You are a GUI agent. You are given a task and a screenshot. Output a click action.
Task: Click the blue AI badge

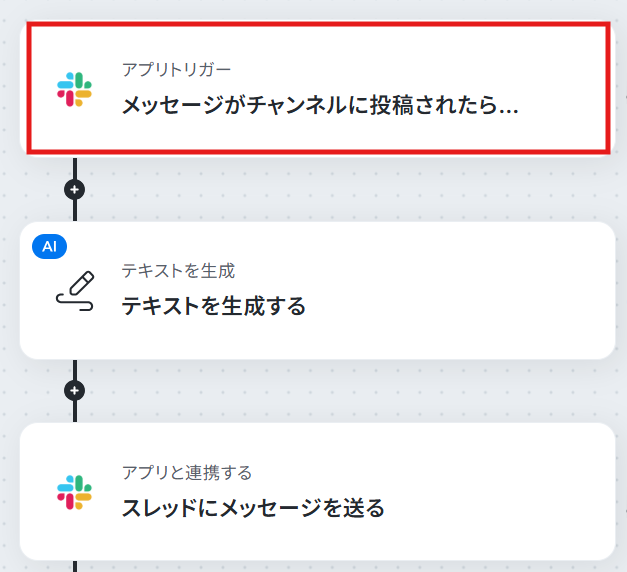[49, 246]
